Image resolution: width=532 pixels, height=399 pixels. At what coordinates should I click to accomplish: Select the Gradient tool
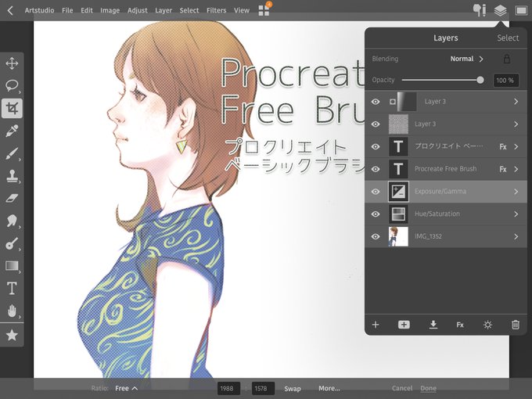[x=12, y=266]
